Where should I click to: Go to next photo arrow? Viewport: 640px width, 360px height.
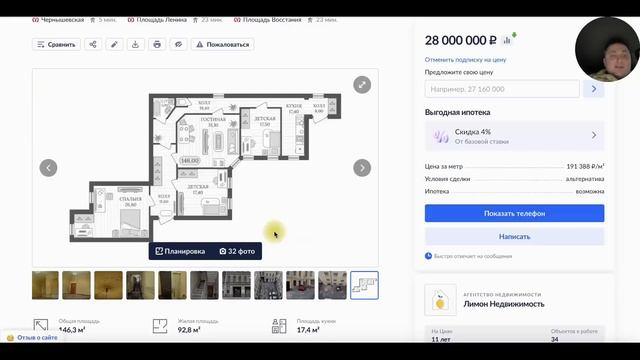(362, 168)
